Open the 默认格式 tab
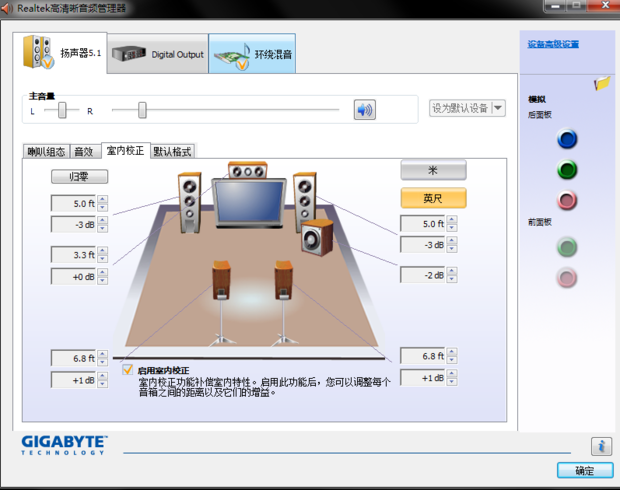Viewport: 620px width, 490px height. [x=172, y=151]
